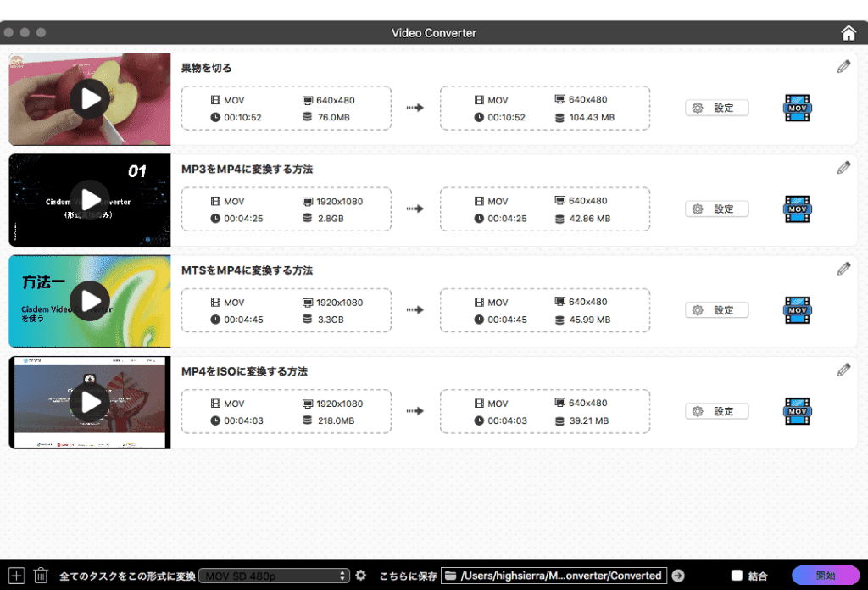Click pencil edit icon for MTSをMP4に変換する方法
The height and width of the screenshot is (590, 868).
pos(843,269)
